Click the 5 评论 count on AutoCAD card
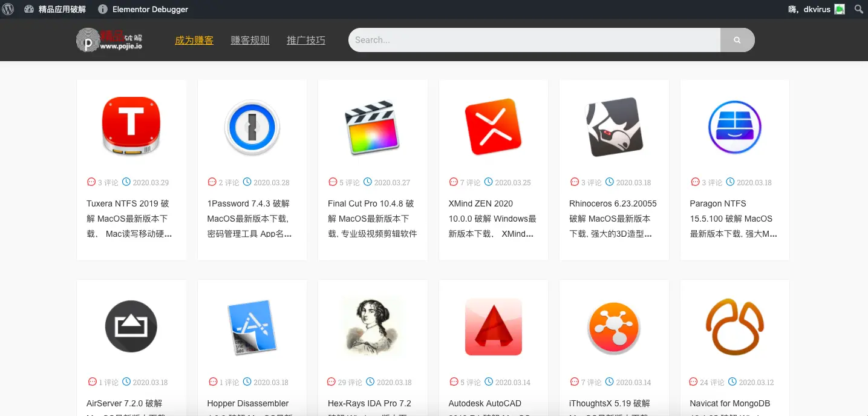The height and width of the screenshot is (416, 868). (x=471, y=382)
